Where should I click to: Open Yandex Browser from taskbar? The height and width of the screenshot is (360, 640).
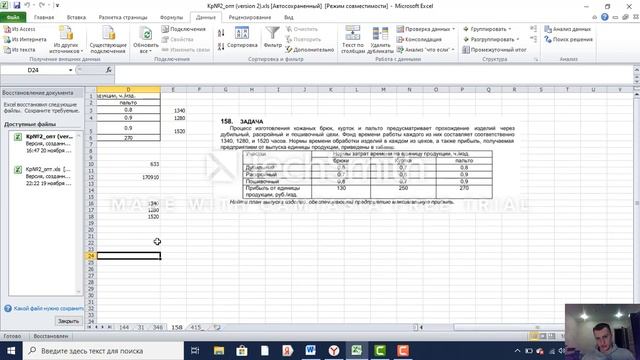[334, 351]
